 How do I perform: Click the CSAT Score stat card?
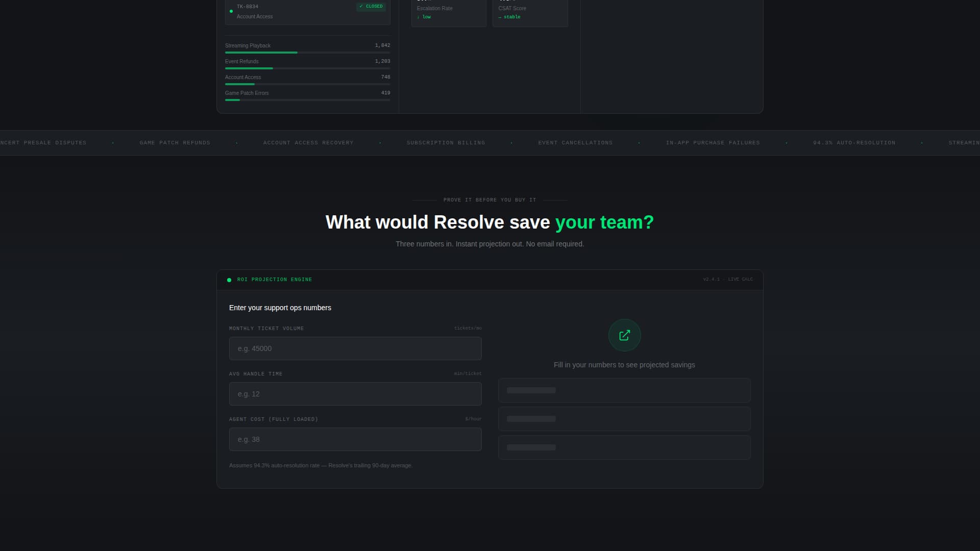530,13
